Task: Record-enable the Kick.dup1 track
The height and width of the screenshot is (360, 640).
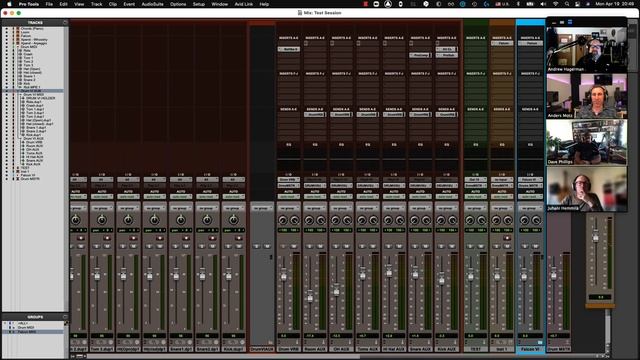Action: 239,238
